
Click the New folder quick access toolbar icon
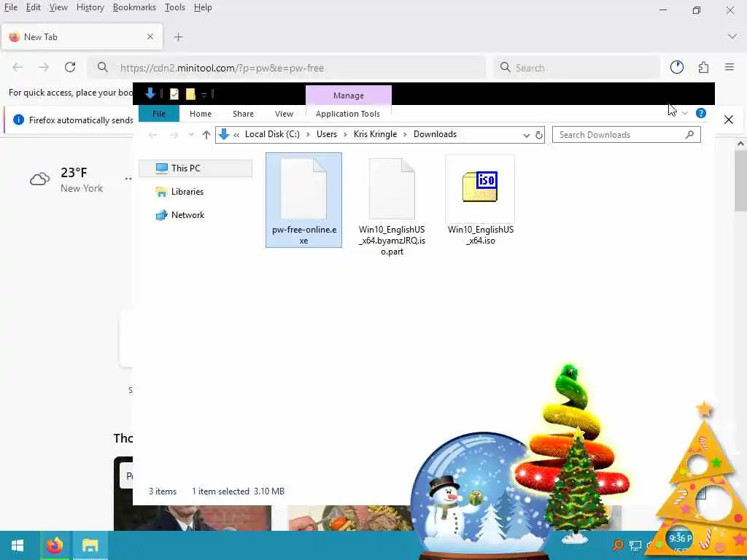tap(190, 94)
